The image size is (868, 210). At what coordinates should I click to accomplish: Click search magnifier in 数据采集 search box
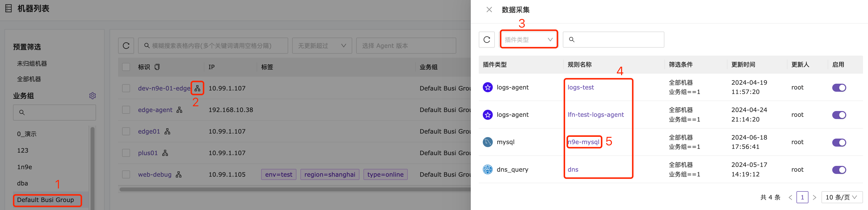point(572,40)
